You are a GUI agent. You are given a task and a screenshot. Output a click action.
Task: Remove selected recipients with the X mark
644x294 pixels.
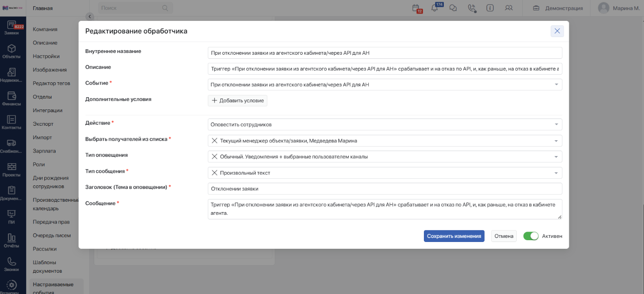click(x=215, y=141)
